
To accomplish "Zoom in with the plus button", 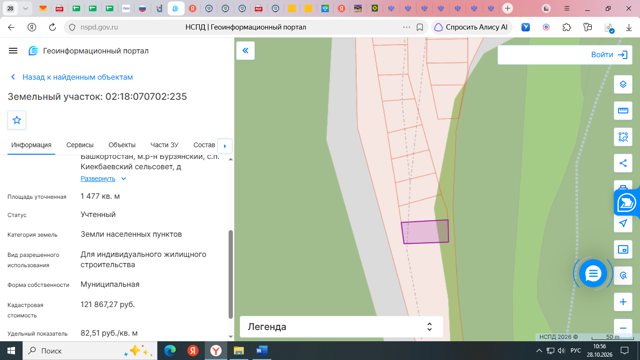I will click(623, 302).
